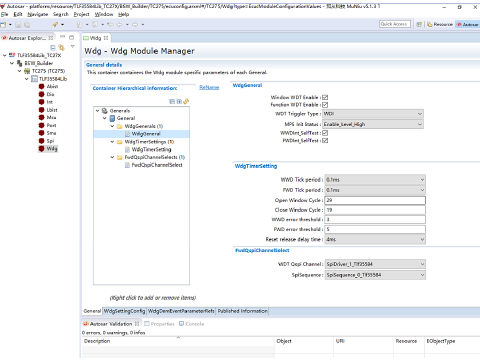Switch to Autosar perspective button
The width and height of the screenshot is (480, 360).
click(468, 24)
